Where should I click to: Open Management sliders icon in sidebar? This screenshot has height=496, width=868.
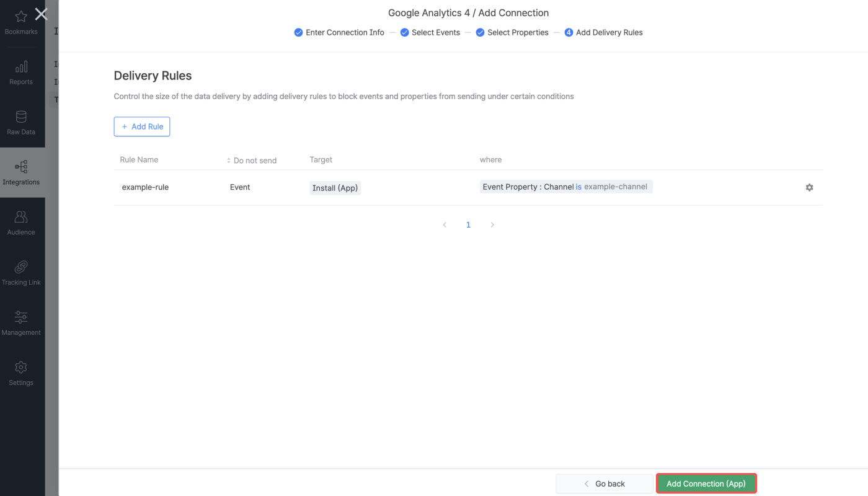21,317
